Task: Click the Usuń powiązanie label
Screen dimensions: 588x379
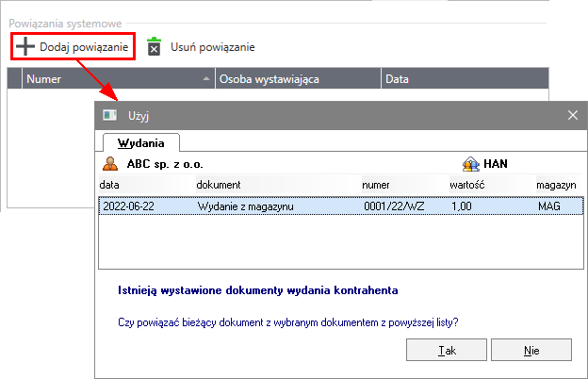Action: [213, 47]
